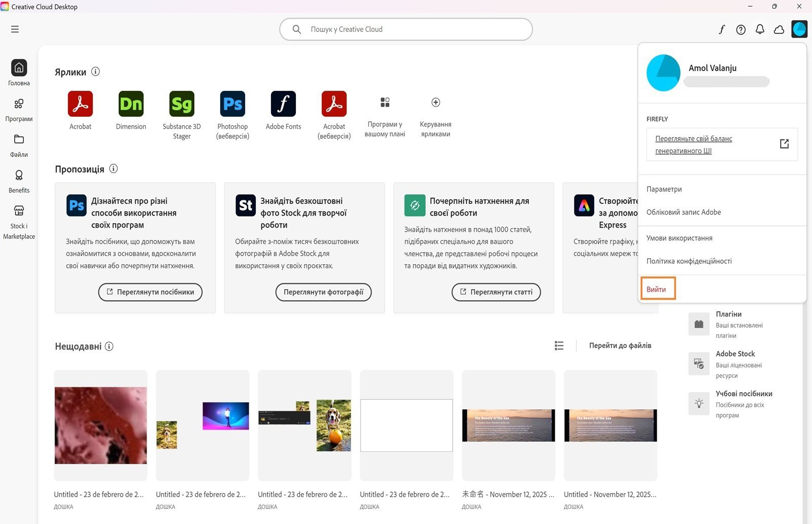The height and width of the screenshot is (524, 812).
Task: Show info about Пропозиція section
Action: tap(114, 168)
